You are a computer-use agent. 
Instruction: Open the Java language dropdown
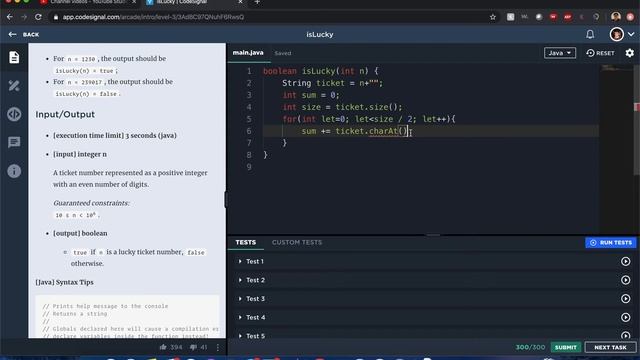[560, 53]
